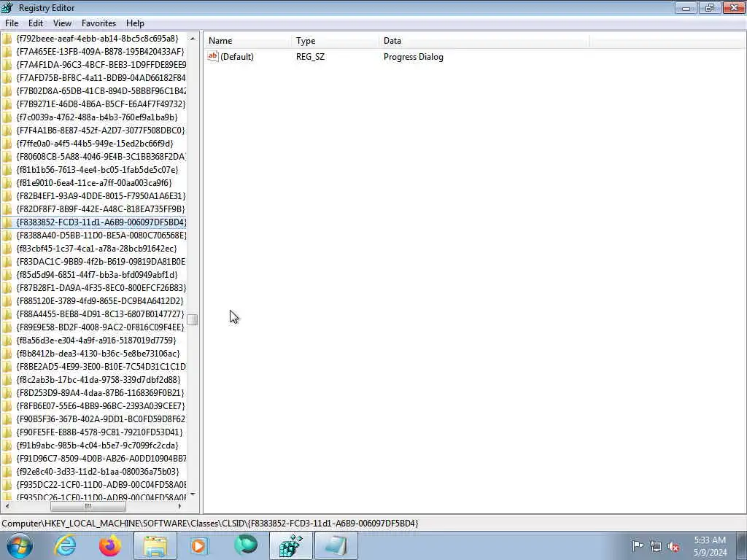The width and height of the screenshot is (747, 560).
Task: Click folder icon of {F88A4455-BEB8-4D91 key
Action: [x=7, y=314]
